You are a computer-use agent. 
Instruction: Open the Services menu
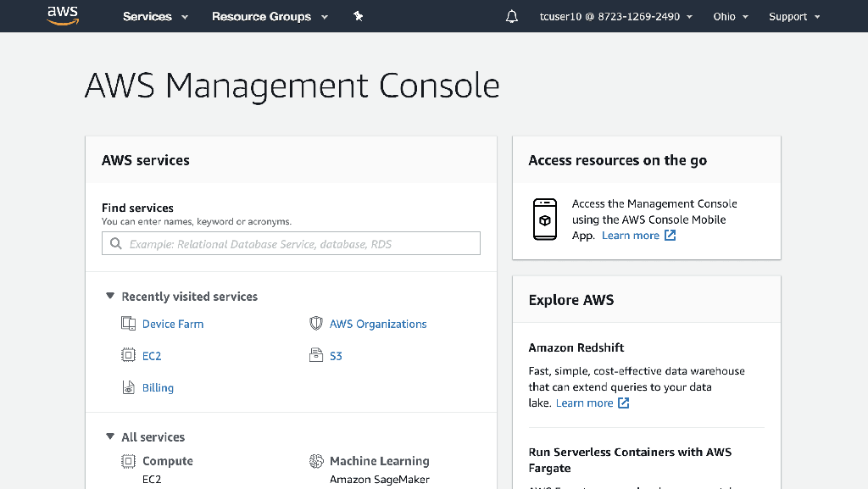coord(155,17)
